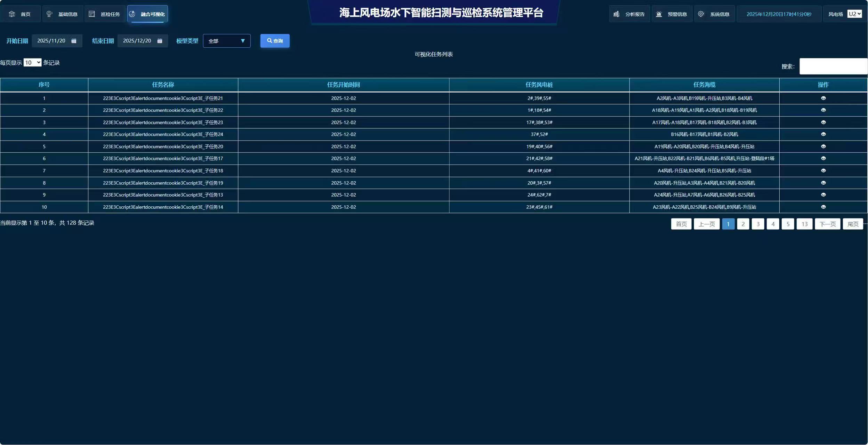Open 系统信息 system settings section

coord(714,14)
